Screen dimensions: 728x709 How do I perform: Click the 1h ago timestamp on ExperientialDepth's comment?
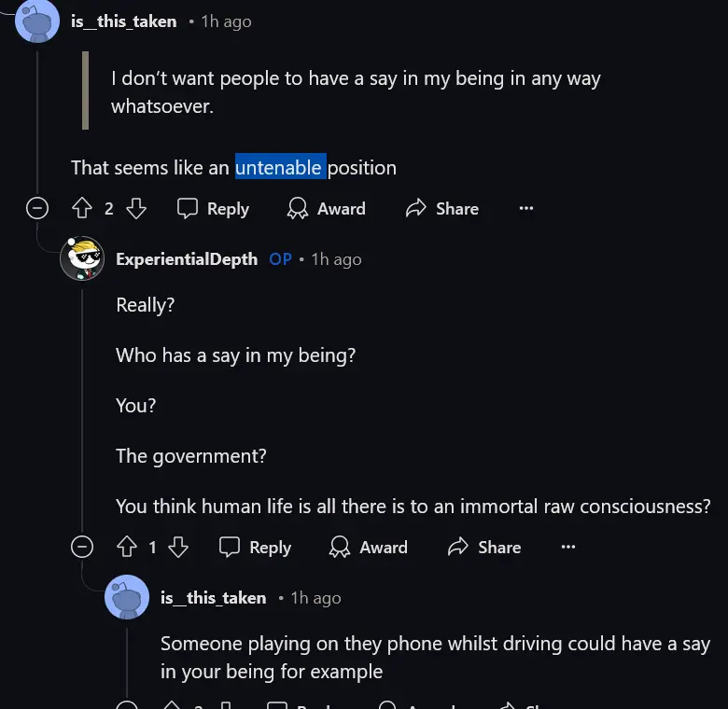[x=336, y=259]
